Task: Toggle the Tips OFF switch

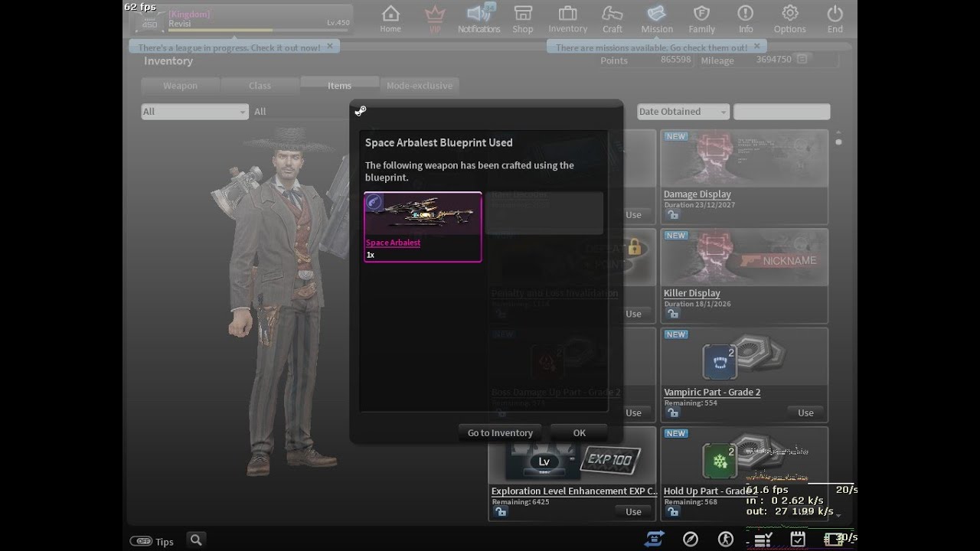Action: (x=141, y=541)
